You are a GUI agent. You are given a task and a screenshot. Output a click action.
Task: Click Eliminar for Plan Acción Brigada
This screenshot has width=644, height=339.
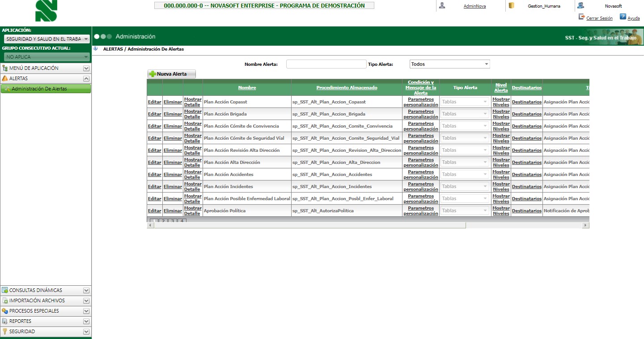(x=173, y=114)
